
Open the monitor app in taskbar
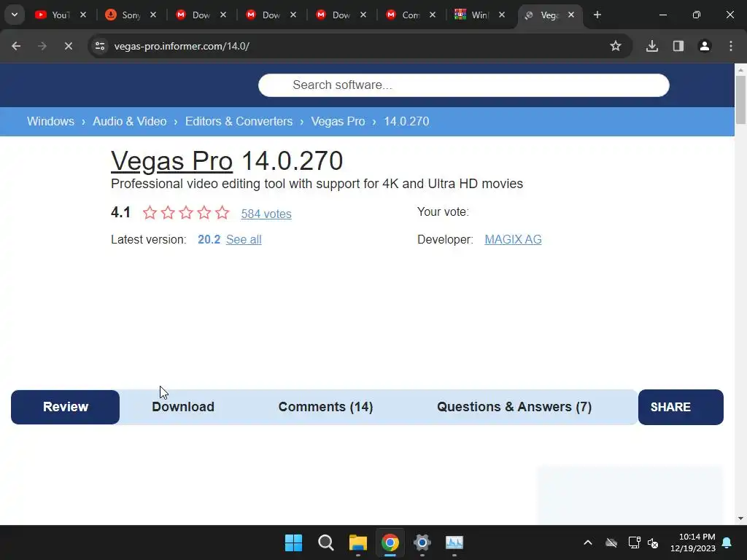coord(454,542)
